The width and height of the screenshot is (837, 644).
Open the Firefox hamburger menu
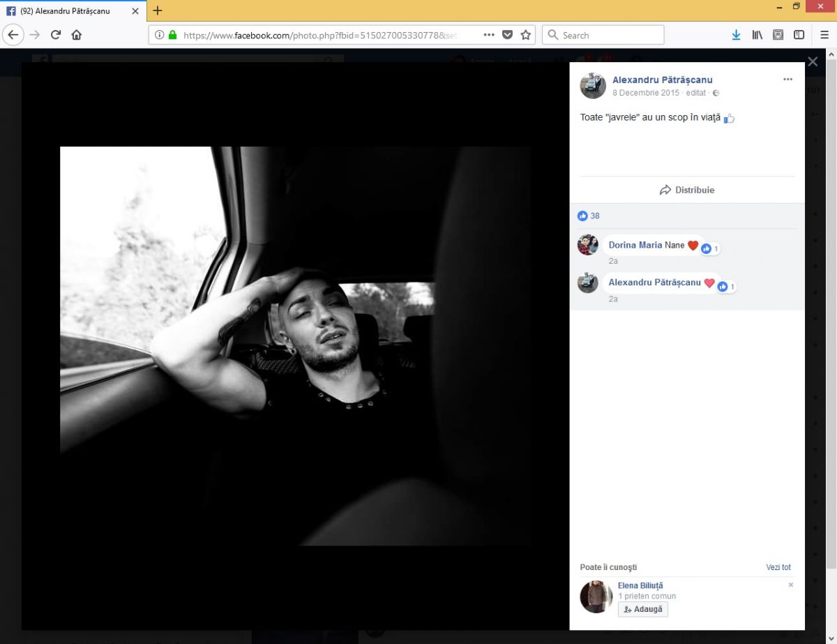point(824,35)
